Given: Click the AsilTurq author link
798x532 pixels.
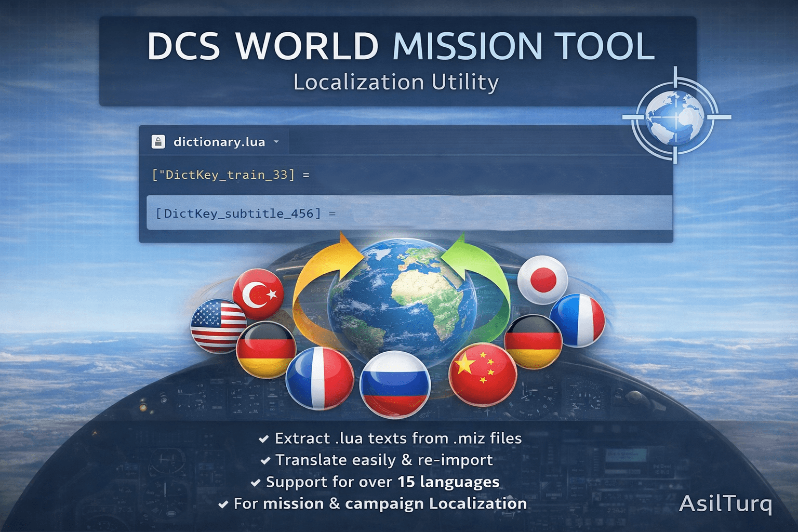Looking at the screenshot, I should 726,504.
